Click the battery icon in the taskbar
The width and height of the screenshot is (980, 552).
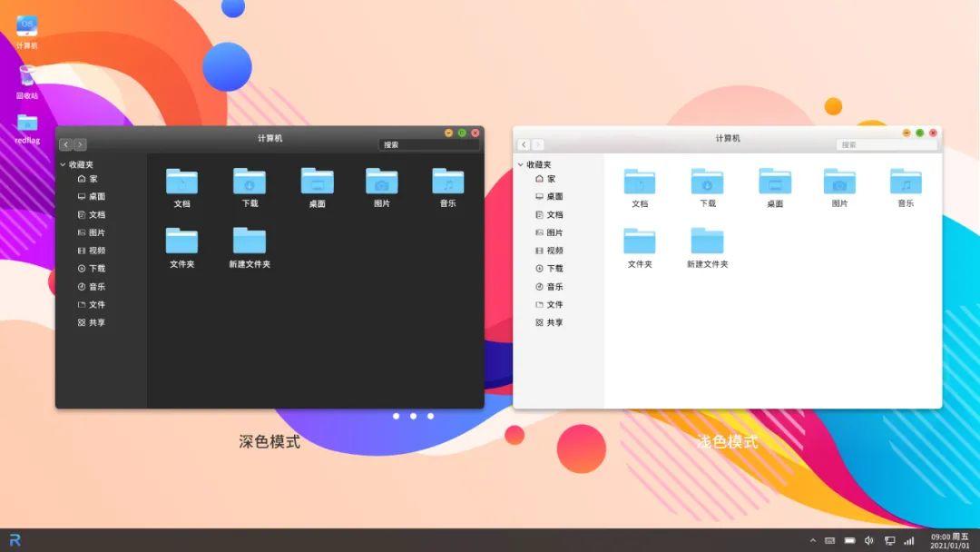pyautogui.click(x=850, y=540)
